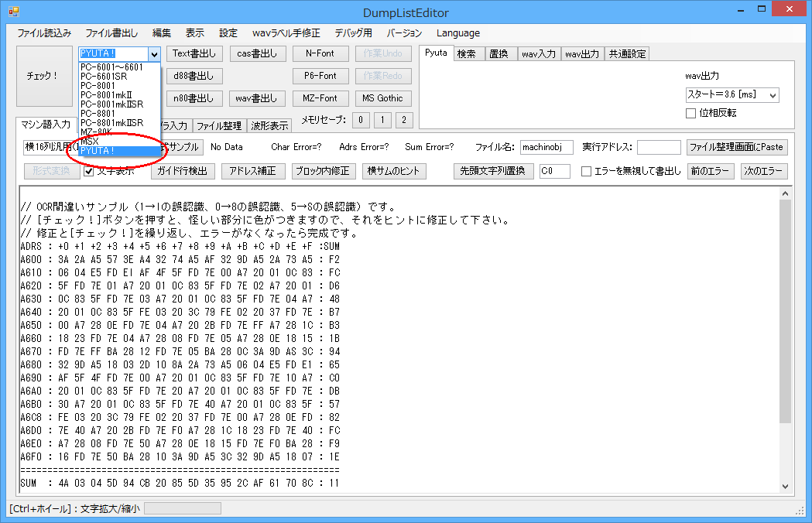Apply the MS Gothic font button
This screenshot has width=812, height=523.
click(382, 98)
